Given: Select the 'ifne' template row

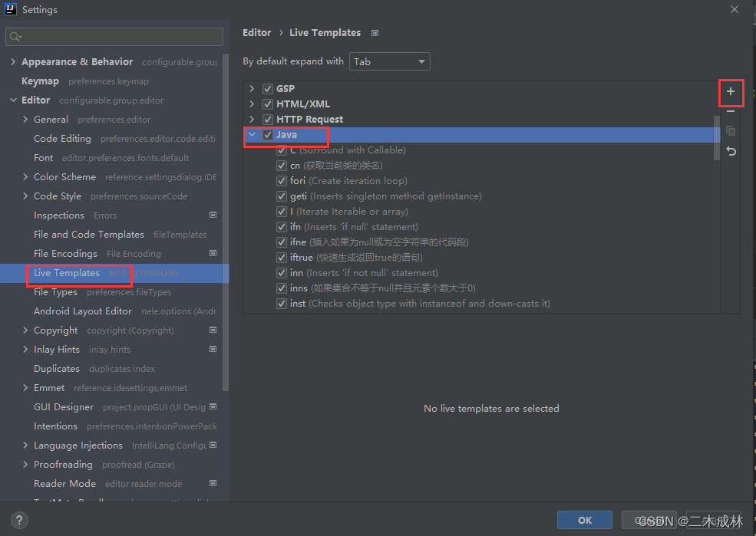Looking at the screenshot, I should 481,242.
